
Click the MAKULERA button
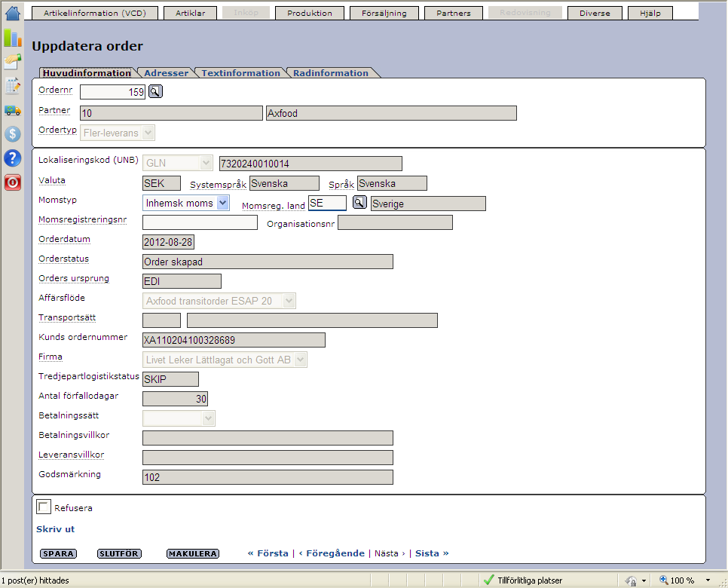193,553
